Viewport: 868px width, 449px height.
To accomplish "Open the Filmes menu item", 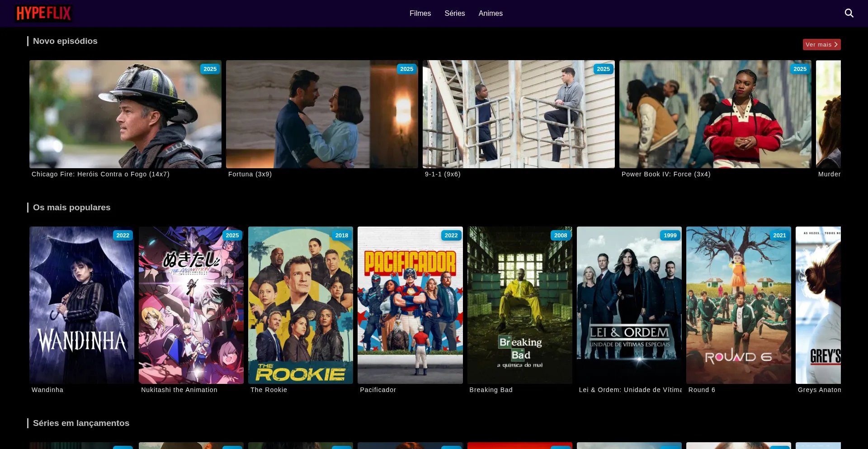I will point(420,13).
